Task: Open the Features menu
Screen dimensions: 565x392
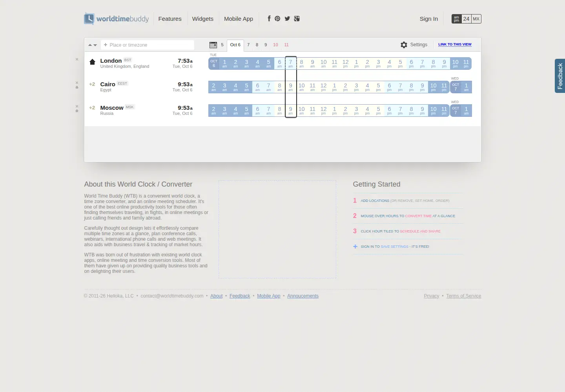Action: 170,18
